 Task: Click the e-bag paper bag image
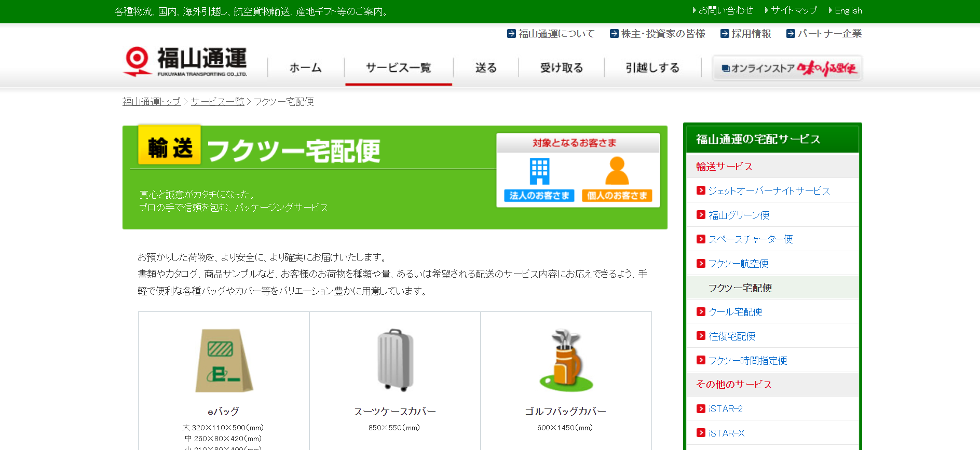tap(224, 361)
